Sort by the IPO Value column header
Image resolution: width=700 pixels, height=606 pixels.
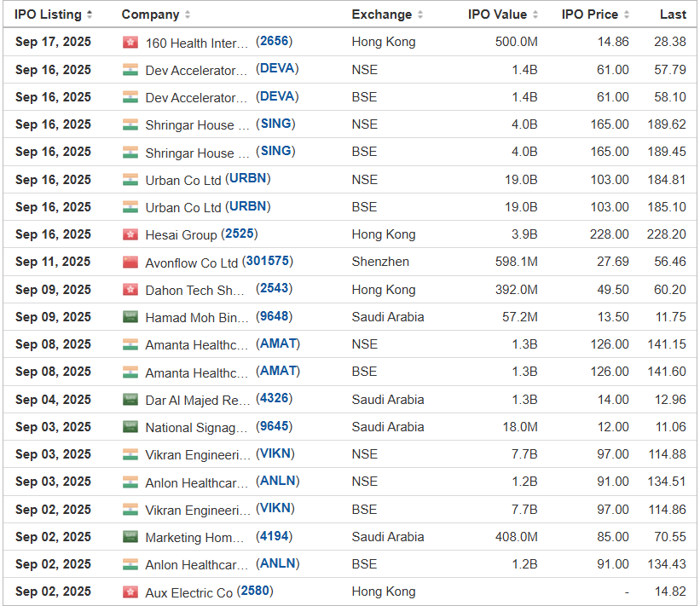point(503,14)
